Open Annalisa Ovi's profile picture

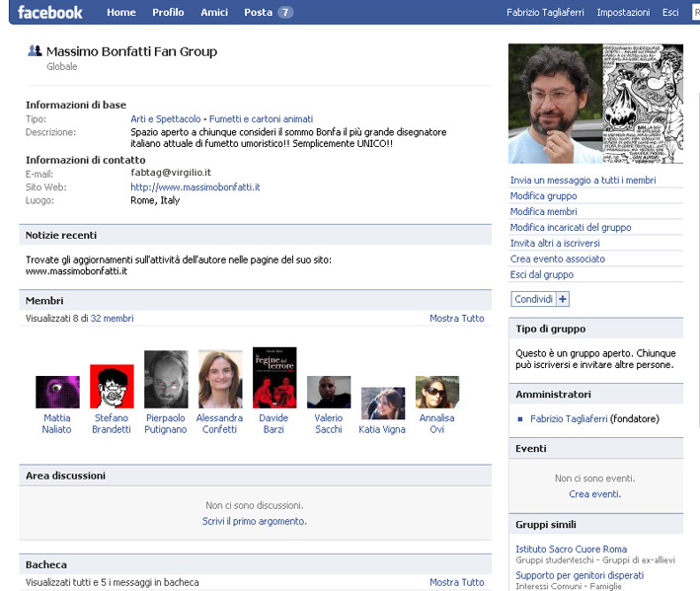[437, 392]
